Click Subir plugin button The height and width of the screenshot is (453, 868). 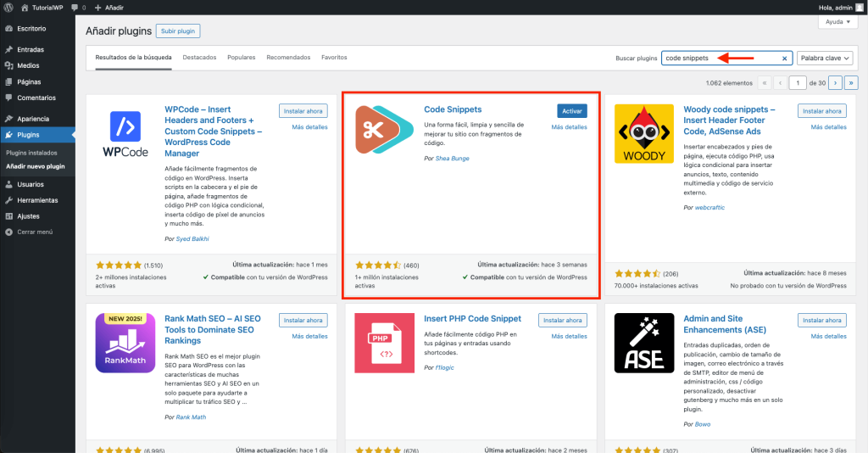[x=178, y=31]
